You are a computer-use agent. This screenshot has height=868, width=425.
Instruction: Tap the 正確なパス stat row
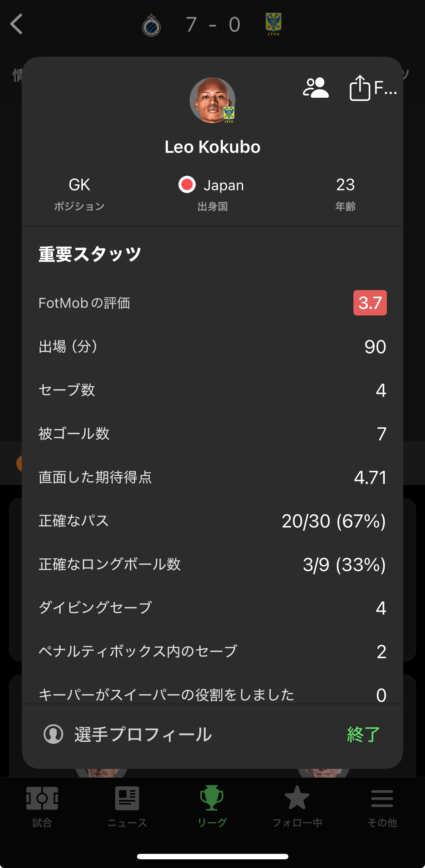pos(212,521)
